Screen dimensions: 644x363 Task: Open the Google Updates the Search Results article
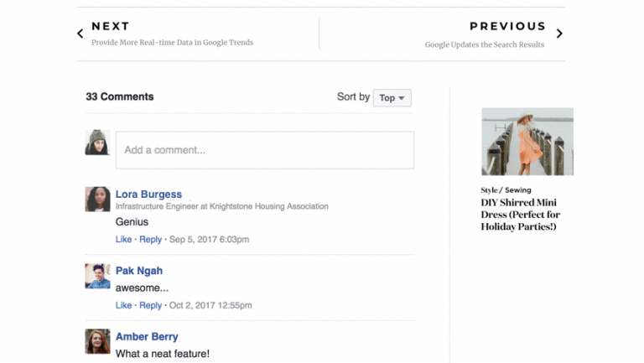[x=484, y=44]
